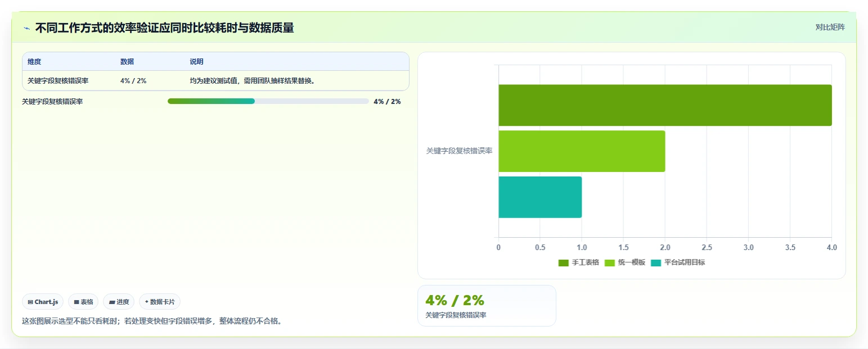Click the 1.5 x-axis tick label
Viewport: 868px width, 349px height.
623,247
